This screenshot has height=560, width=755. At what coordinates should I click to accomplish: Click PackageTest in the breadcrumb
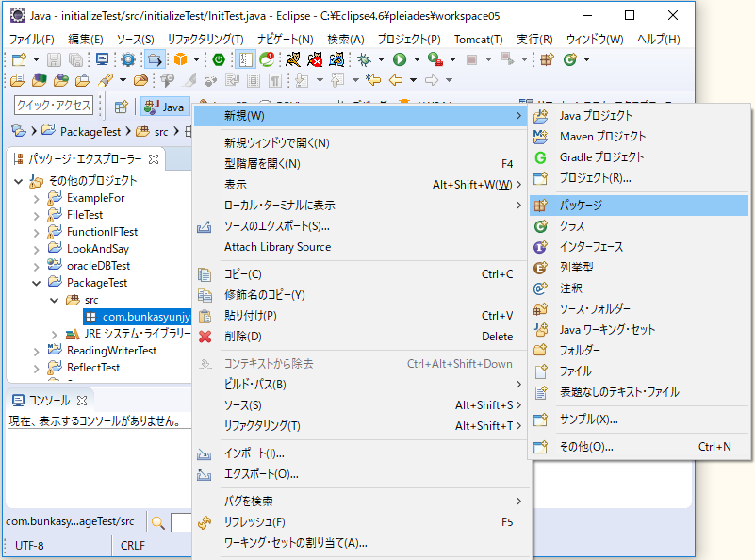coord(90,131)
